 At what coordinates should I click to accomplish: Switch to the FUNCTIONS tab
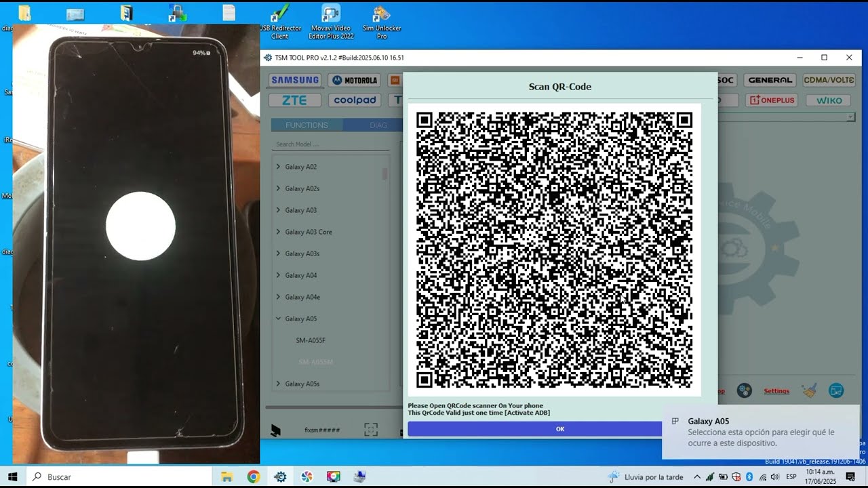pyautogui.click(x=307, y=125)
